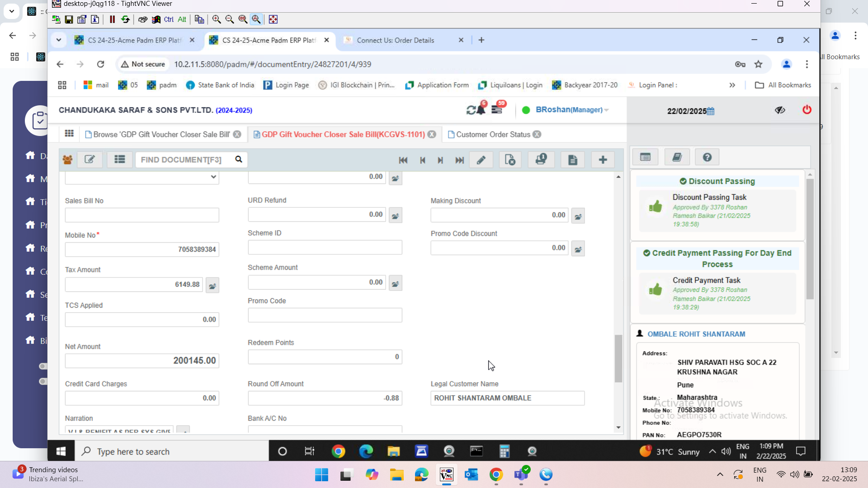The image size is (868, 488).
Task: Click the VNC zoom in icon
Action: tap(217, 19)
